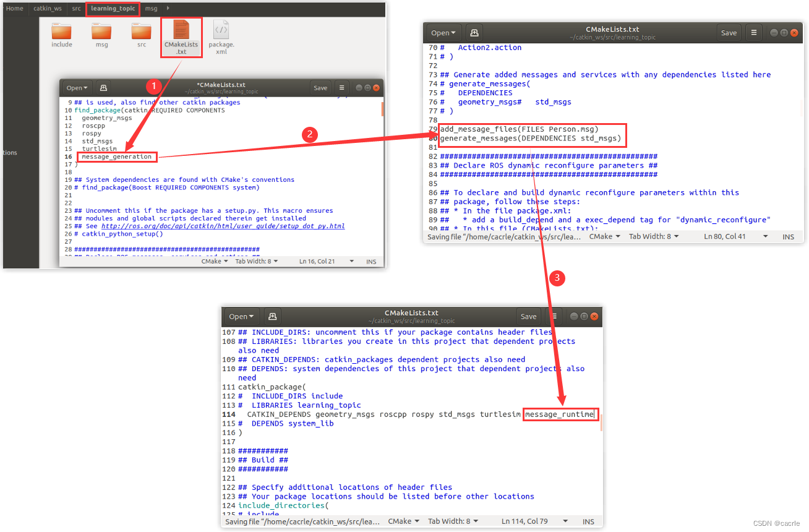Viewport: 809px width, 532px height.
Task: Save the unsaved *CMakeLists.txt window
Action: pos(320,88)
